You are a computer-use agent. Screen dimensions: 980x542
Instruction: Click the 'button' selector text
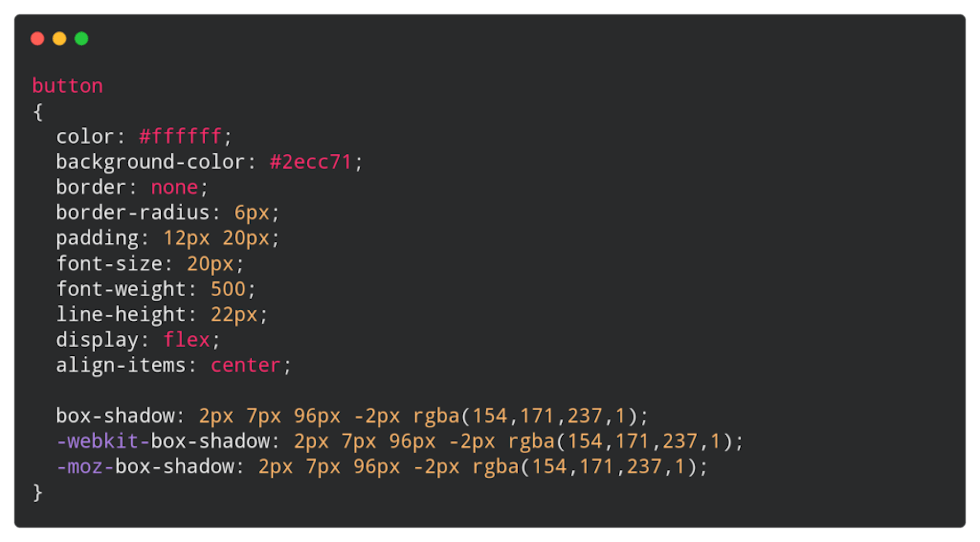(67, 86)
